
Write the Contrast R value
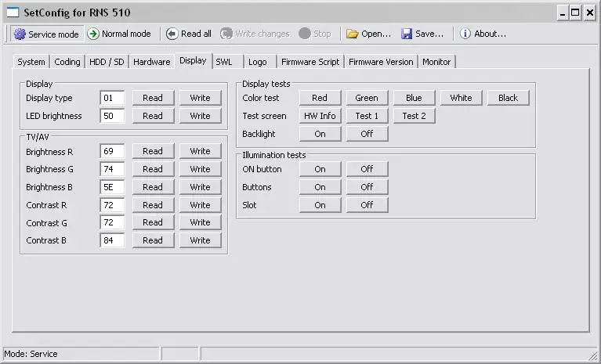point(200,205)
